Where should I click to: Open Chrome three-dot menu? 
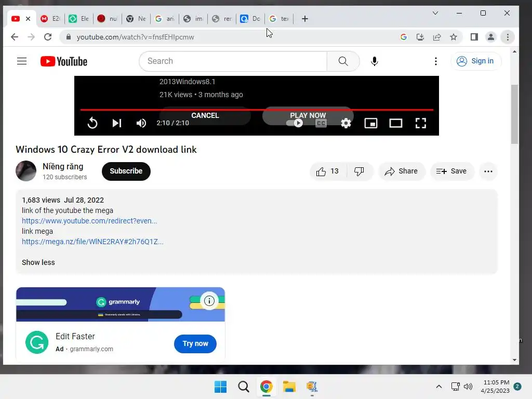pos(508,37)
